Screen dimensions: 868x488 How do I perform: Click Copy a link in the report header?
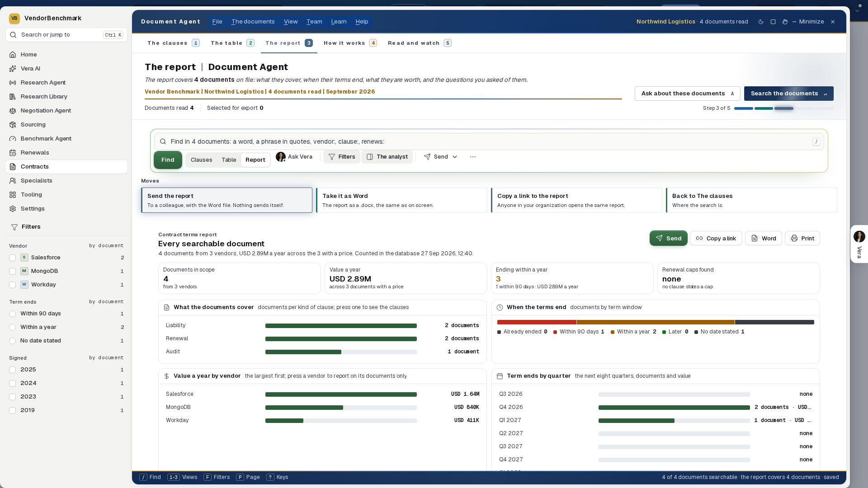pyautogui.click(x=716, y=238)
